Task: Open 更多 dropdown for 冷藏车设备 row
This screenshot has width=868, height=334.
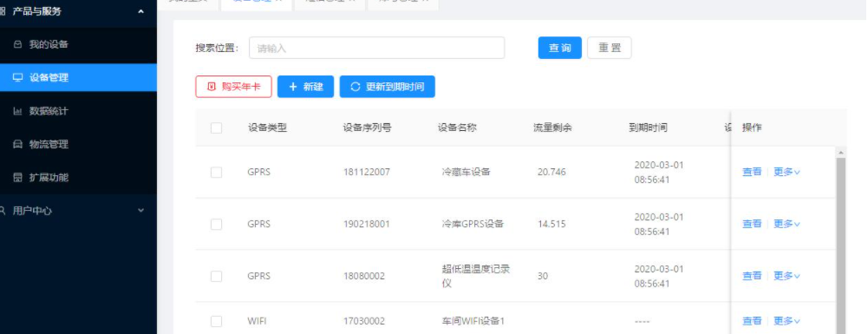Action: 786,173
